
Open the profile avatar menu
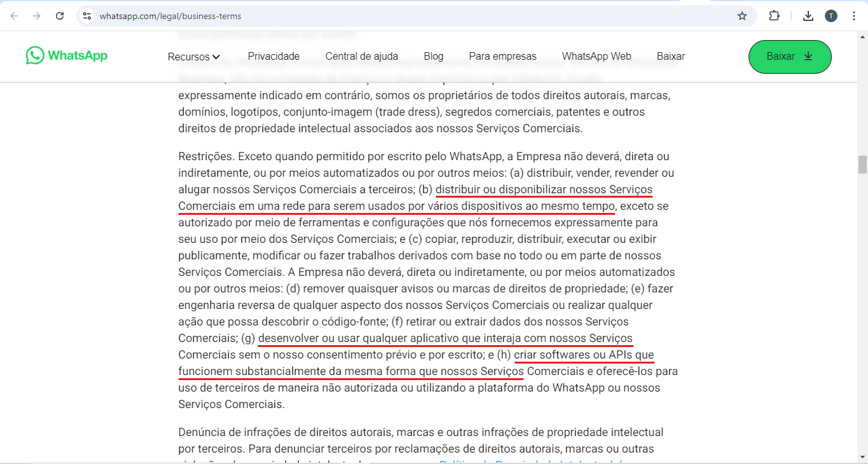(x=831, y=16)
